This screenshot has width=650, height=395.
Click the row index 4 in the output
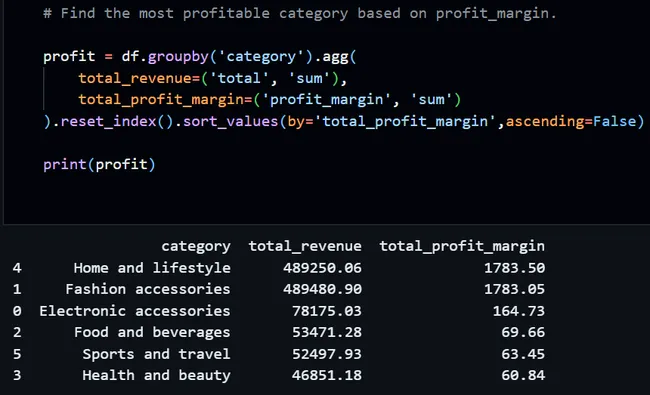(x=17, y=268)
